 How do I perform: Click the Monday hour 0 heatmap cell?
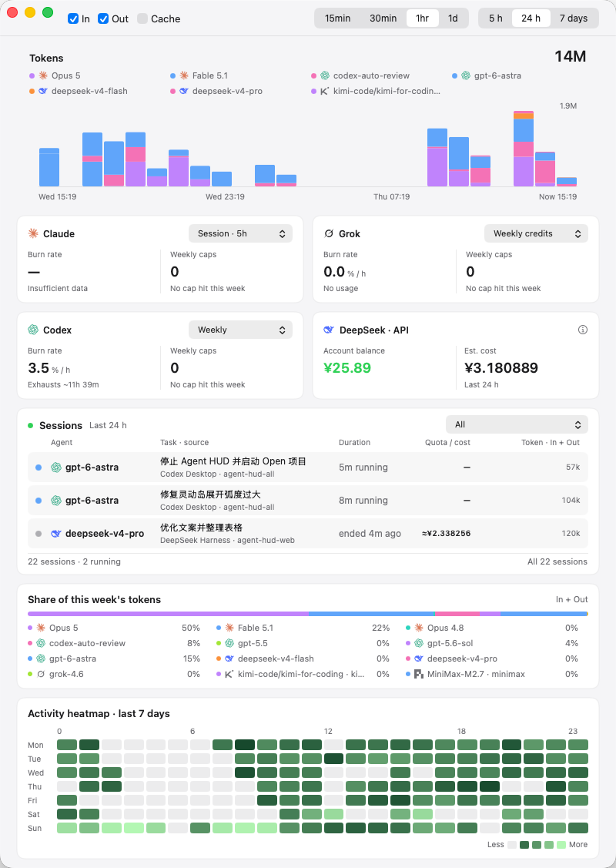pyautogui.click(x=67, y=745)
